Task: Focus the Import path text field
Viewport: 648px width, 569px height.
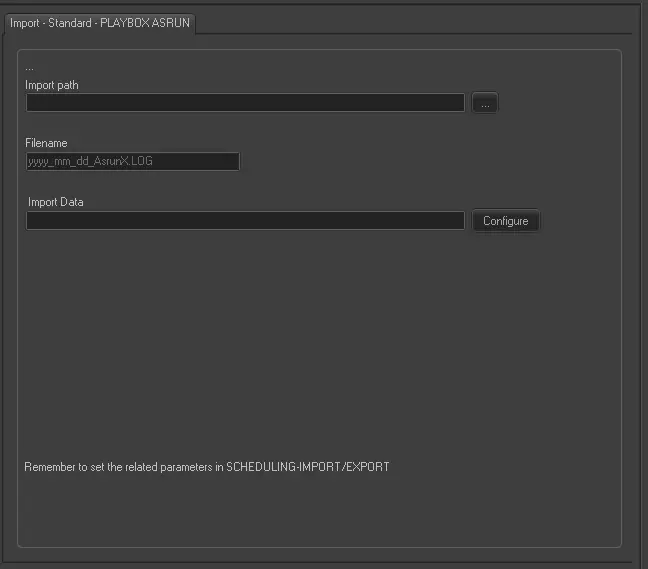Action: 245,103
